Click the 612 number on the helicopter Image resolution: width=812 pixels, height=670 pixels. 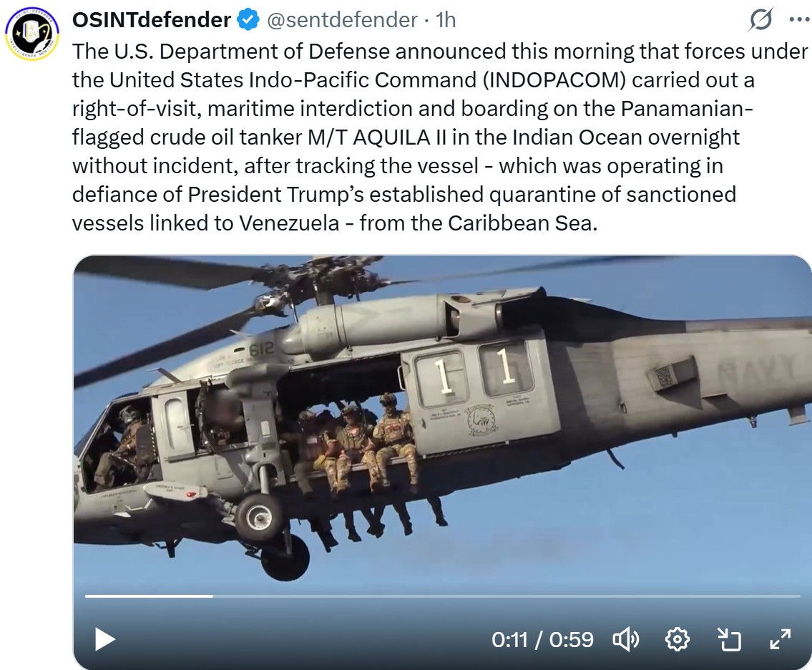point(261,350)
